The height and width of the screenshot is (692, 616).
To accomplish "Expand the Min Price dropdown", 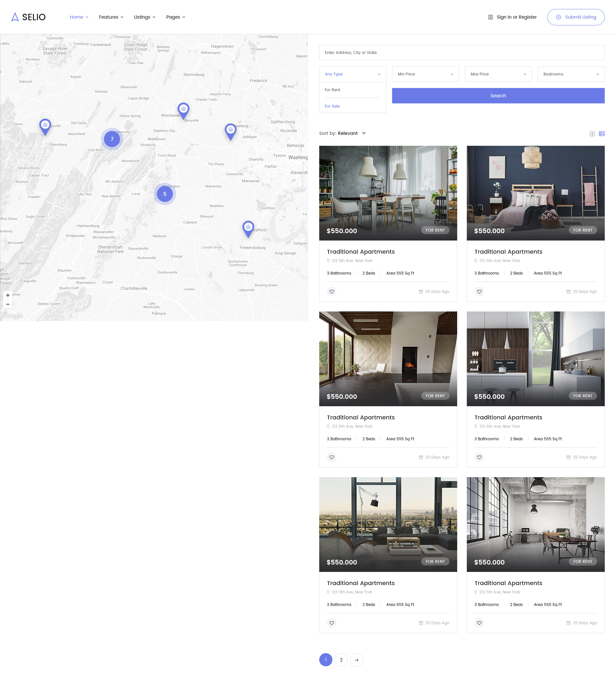I will point(425,74).
